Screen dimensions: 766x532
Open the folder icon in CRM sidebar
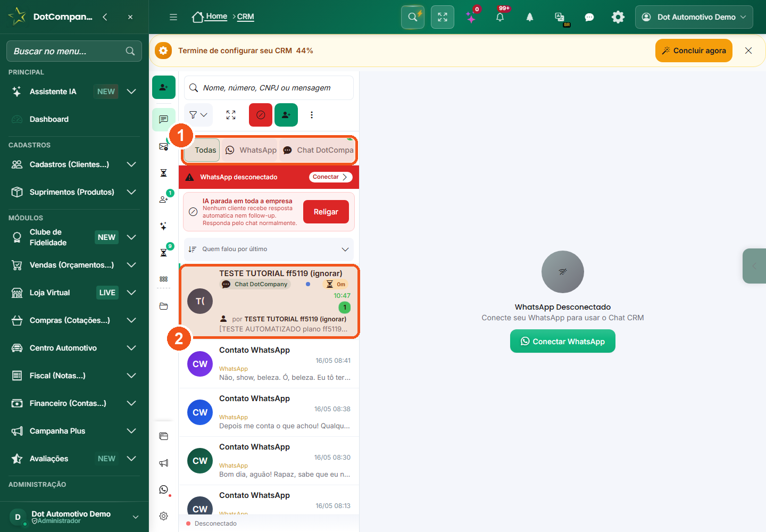pos(164,306)
